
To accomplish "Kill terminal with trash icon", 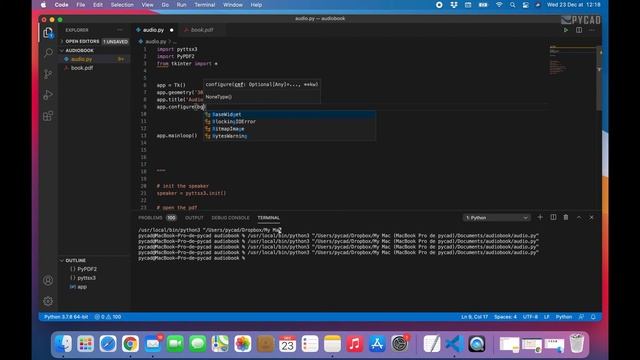I will [566, 218].
